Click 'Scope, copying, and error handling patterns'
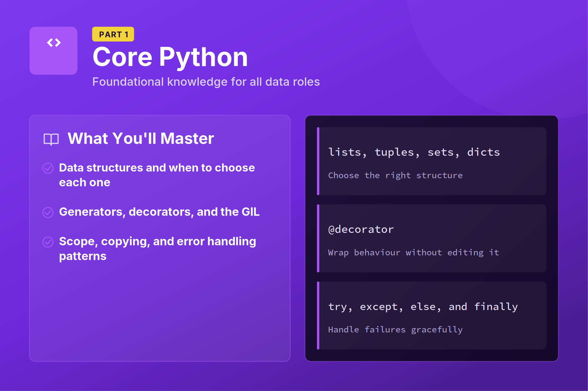Image resolution: width=588 pixels, height=391 pixels. tap(158, 249)
